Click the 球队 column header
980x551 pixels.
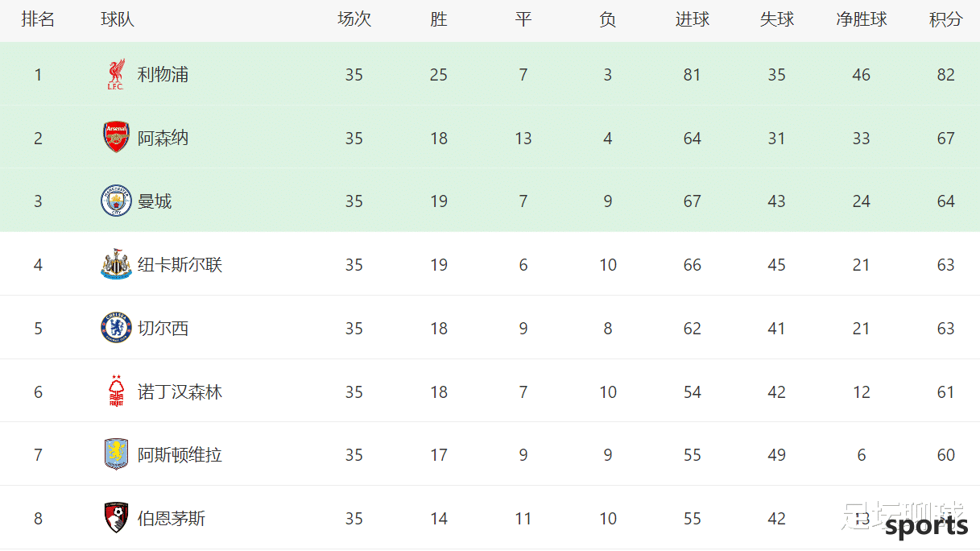[118, 20]
